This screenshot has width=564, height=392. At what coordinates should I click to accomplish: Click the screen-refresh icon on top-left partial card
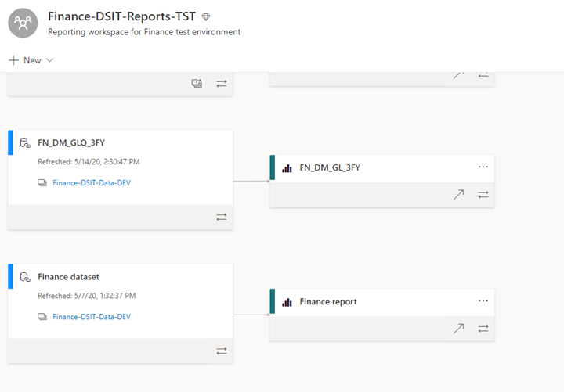197,84
